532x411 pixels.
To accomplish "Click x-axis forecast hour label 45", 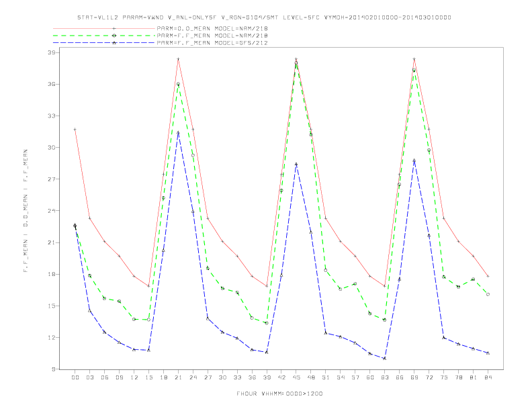I will point(296,377).
